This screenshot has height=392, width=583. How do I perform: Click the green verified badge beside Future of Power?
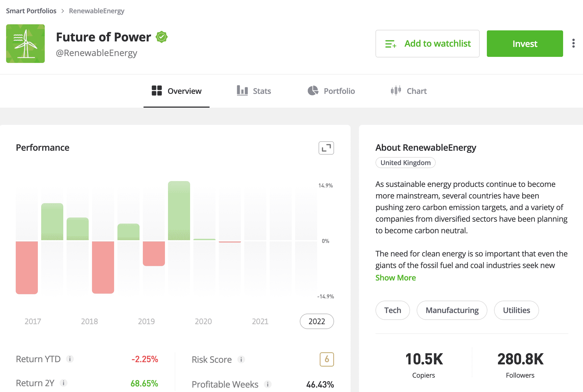point(162,37)
